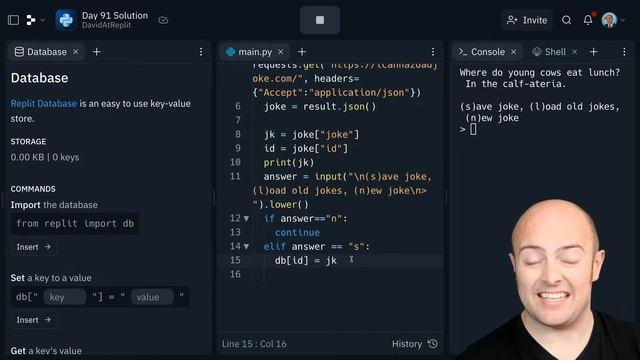Close the Console tab

click(514, 52)
